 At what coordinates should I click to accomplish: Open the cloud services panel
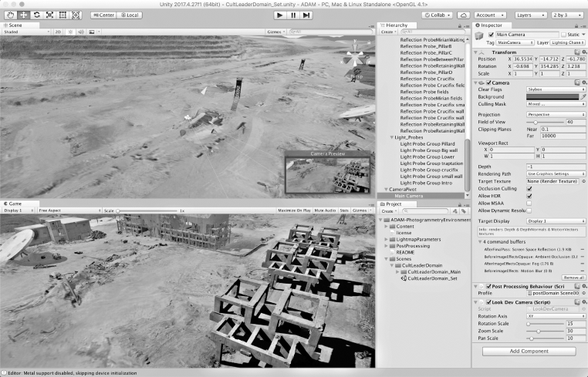tap(464, 15)
